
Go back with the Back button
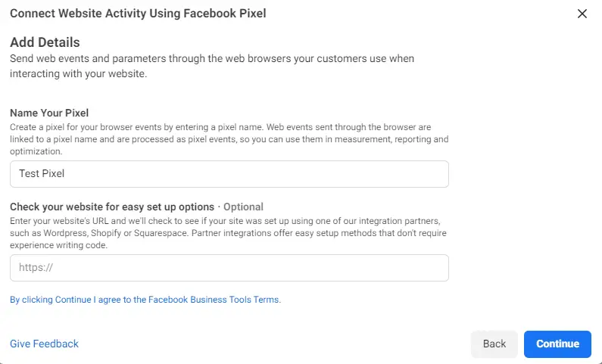(494, 344)
